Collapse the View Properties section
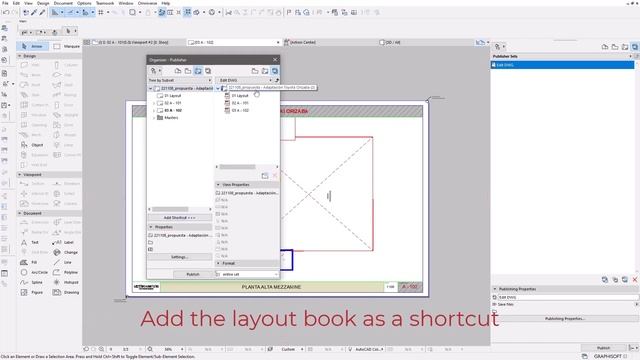This screenshot has width=640, height=360. coord(218,184)
